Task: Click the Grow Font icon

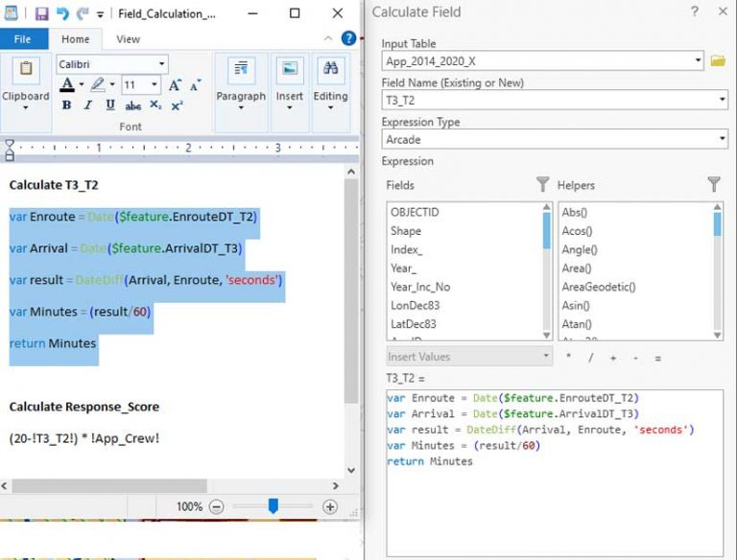Action: (x=175, y=85)
